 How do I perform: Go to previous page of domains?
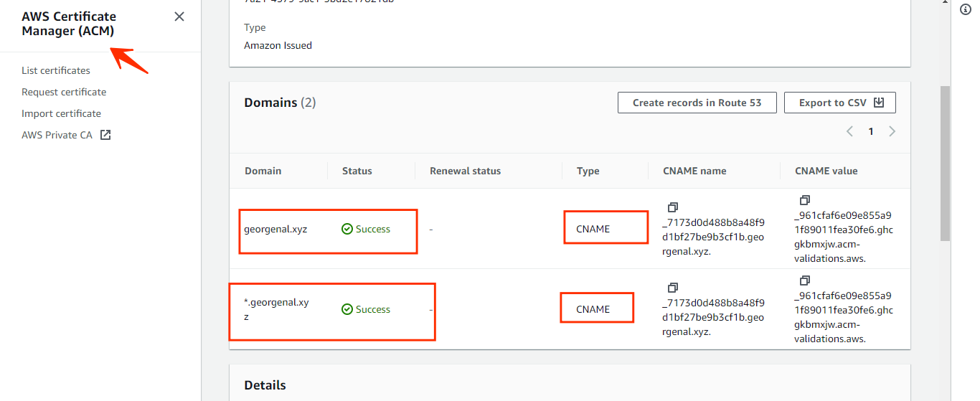point(850,131)
